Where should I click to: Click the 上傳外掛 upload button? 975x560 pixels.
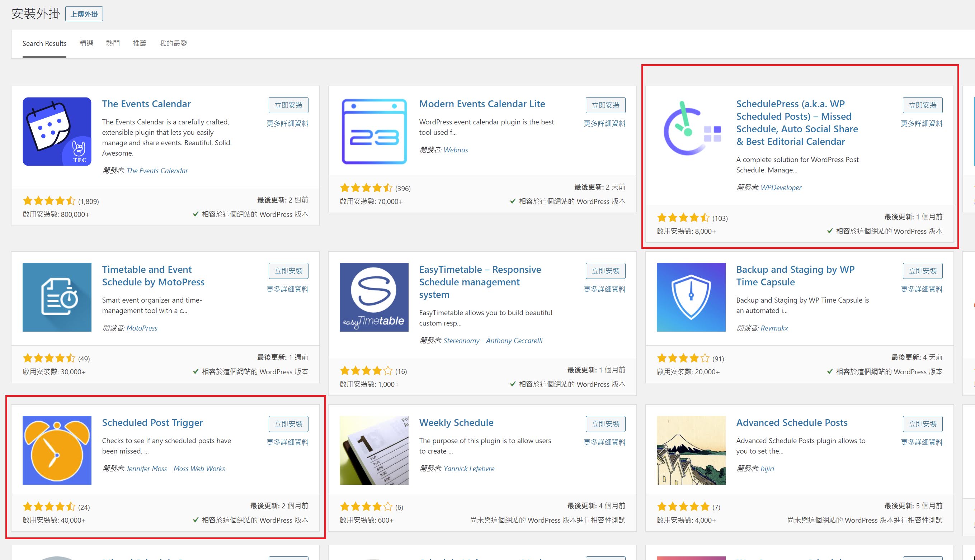tap(84, 14)
